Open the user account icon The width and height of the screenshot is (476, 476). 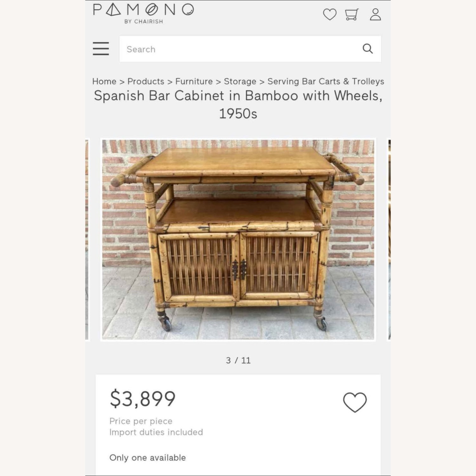pos(375,14)
